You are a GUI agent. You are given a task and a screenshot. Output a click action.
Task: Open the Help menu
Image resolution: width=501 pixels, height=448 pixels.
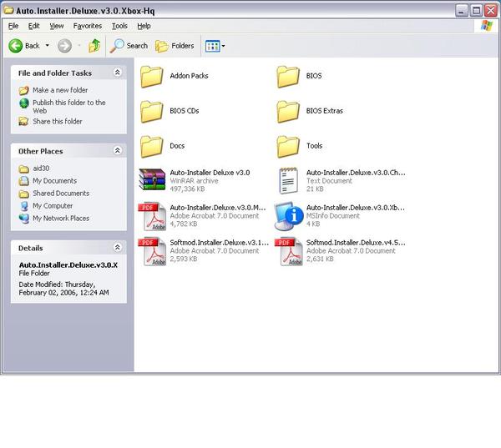pyautogui.click(x=144, y=26)
